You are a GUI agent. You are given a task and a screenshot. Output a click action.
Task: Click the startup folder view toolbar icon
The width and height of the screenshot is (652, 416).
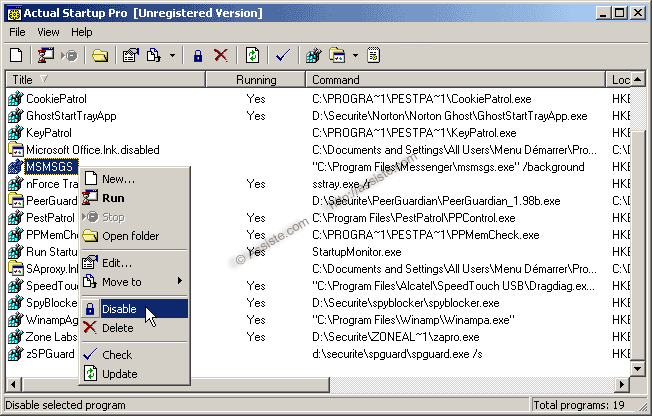point(337,55)
